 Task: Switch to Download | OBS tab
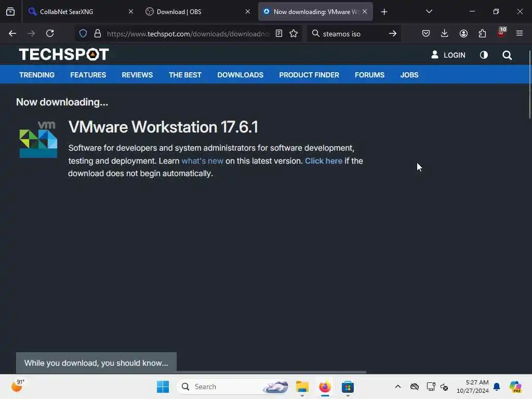[x=198, y=12]
